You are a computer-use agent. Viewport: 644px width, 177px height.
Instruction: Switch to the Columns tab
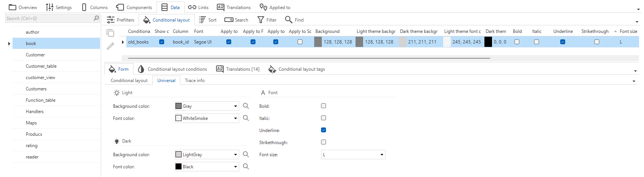tap(95, 7)
